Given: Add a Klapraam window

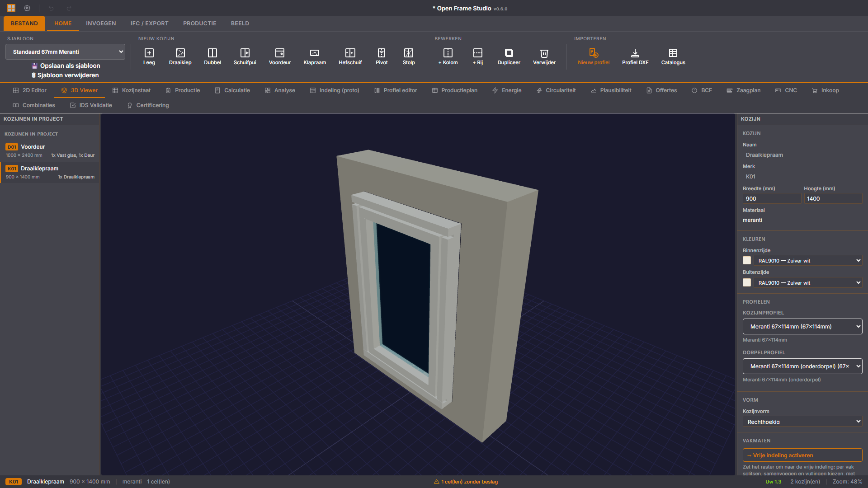Looking at the screenshot, I should tap(314, 57).
